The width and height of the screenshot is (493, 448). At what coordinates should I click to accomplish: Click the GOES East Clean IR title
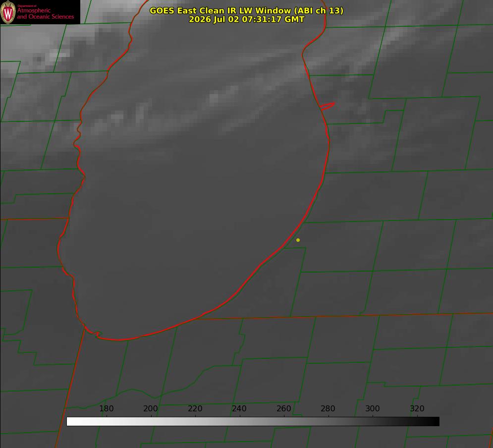pyautogui.click(x=246, y=10)
